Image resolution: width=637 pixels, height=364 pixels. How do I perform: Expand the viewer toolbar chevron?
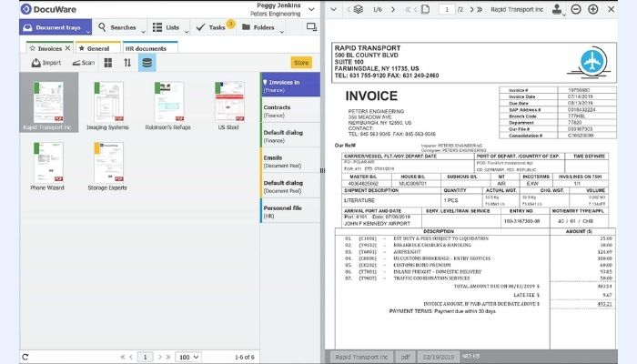[334, 9]
